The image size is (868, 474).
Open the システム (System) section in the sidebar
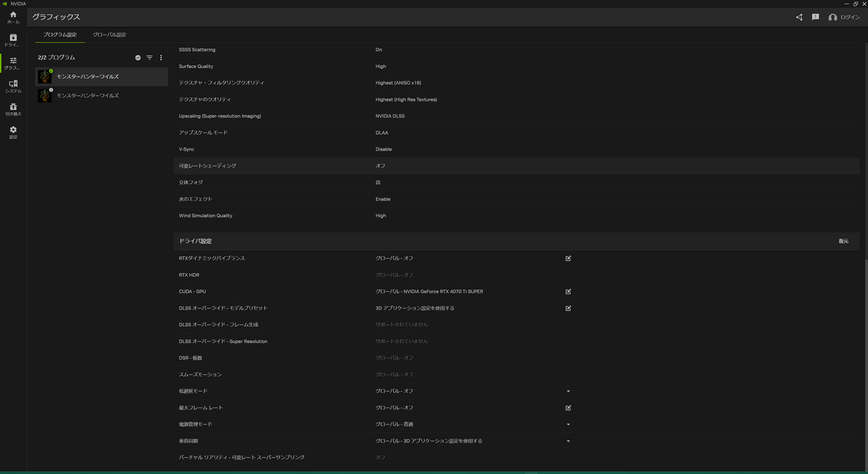click(12, 86)
